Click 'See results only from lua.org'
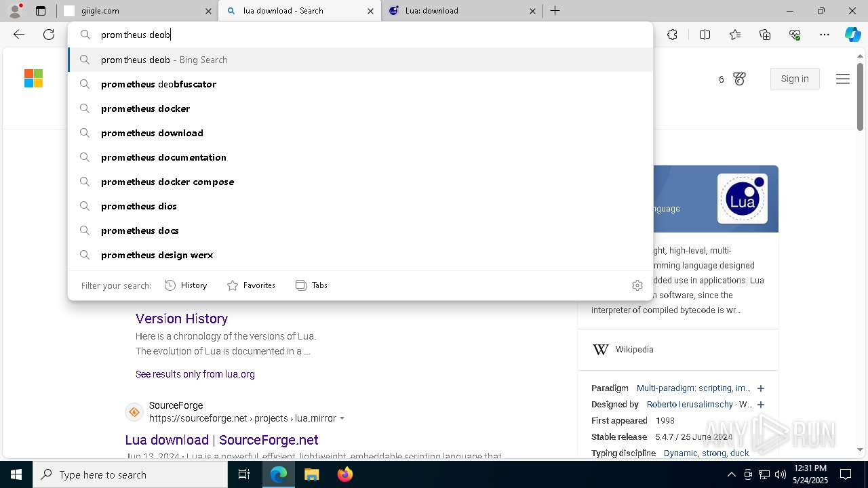Screen dimensions: 868x488 (x=195, y=374)
